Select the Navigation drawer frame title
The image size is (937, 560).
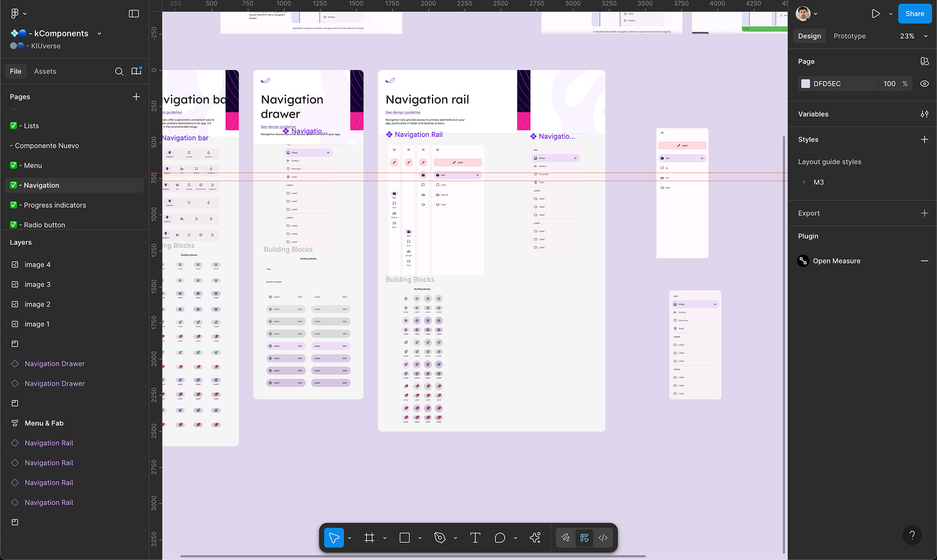pos(292,107)
